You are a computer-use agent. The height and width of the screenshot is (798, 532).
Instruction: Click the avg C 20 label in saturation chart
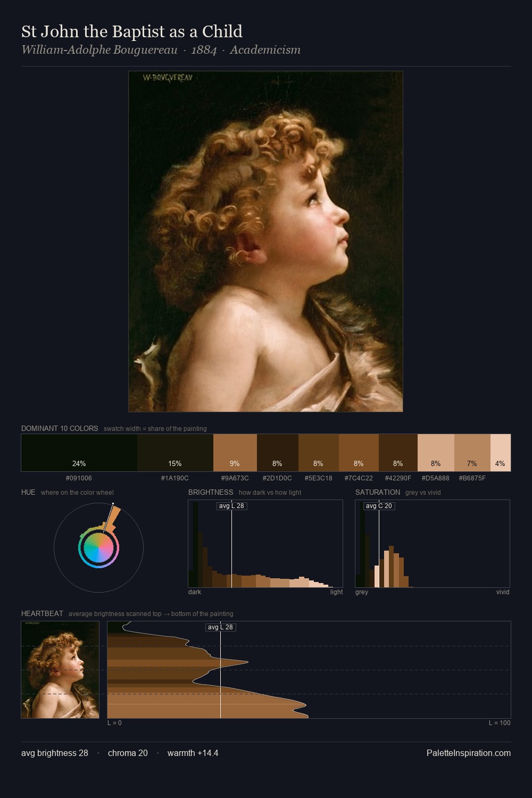[x=379, y=506]
